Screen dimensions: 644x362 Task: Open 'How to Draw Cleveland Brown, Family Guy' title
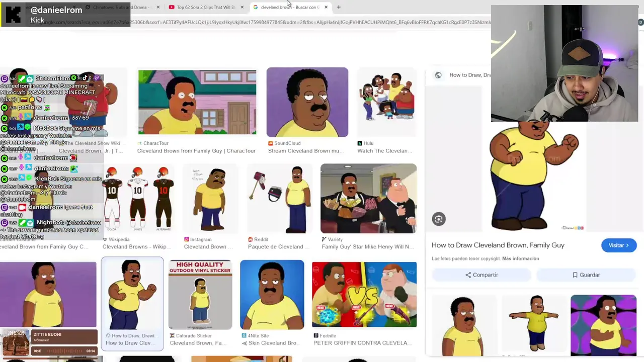[498, 245]
